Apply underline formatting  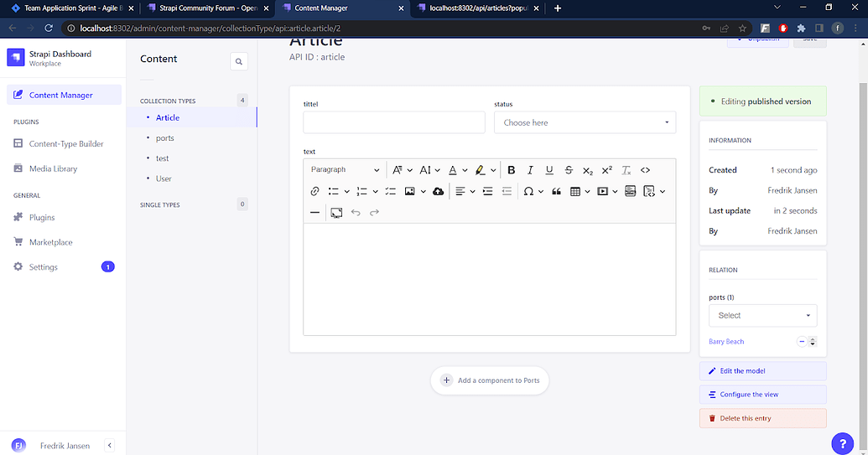[549, 170]
